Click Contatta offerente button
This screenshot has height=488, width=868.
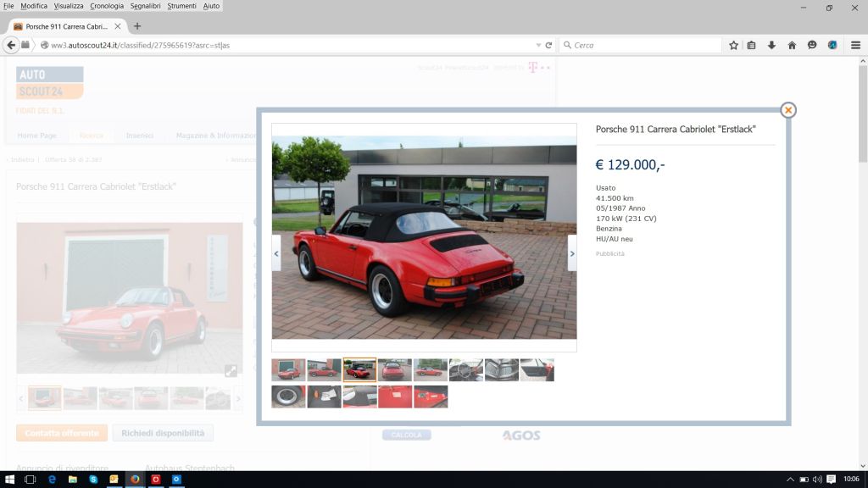point(61,433)
